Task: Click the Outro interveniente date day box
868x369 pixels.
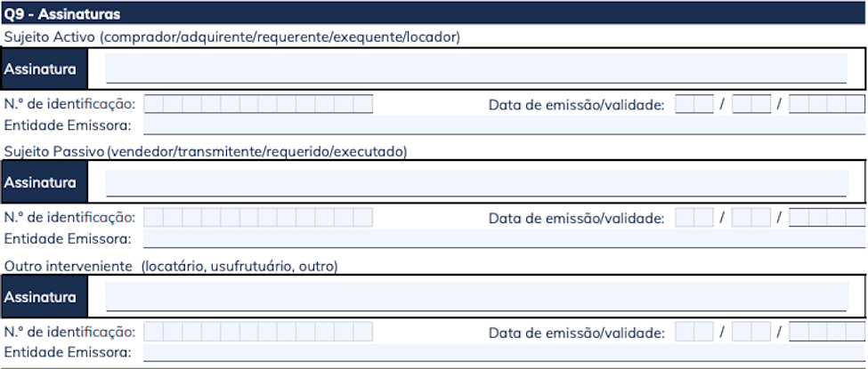Action: pos(694,333)
